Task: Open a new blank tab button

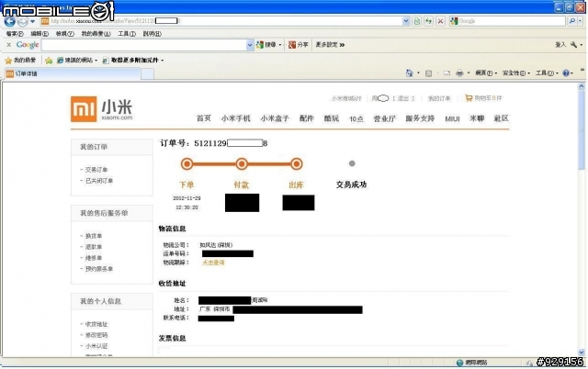Action: [147, 74]
